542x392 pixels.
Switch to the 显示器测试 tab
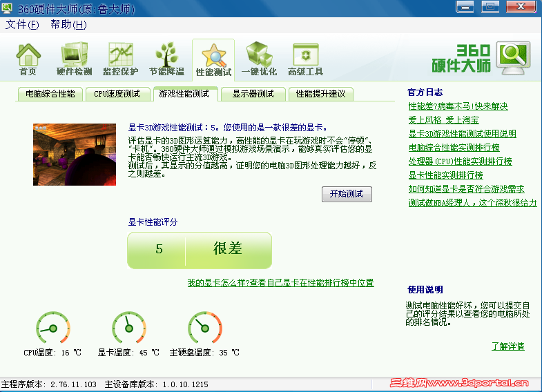(253, 94)
